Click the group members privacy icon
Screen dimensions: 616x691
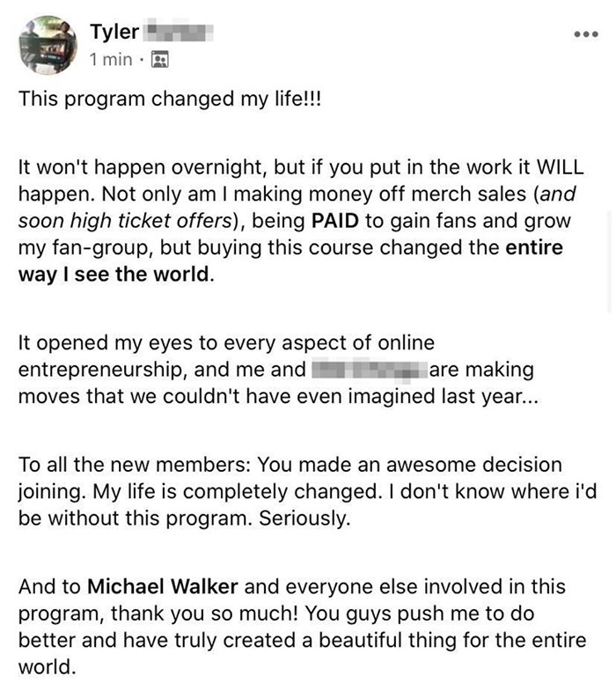159,60
